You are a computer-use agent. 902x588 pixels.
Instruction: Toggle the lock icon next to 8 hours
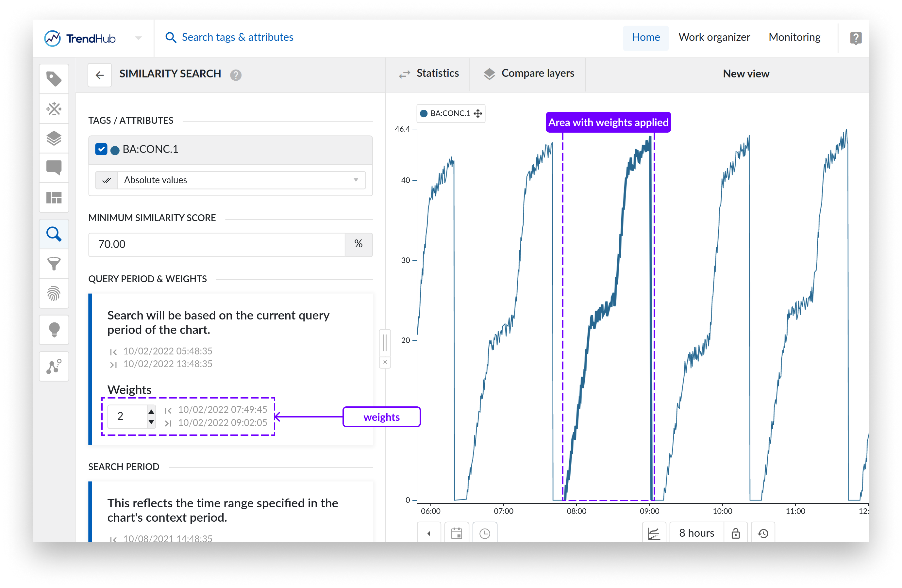(735, 533)
